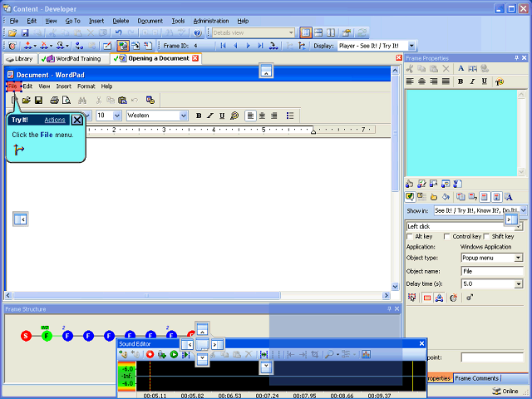Enable the Control key checkbox
This screenshot has height=399, width=532.
[447, 236]
